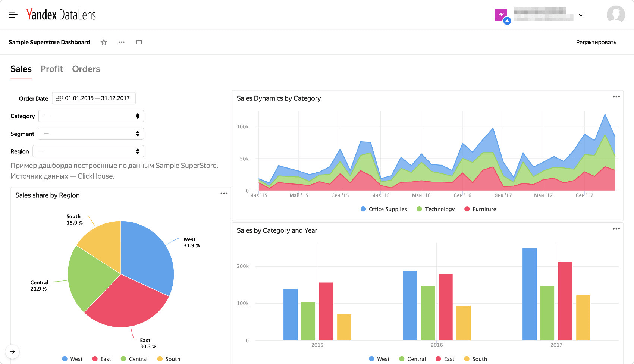634x364 pixels.
Task: Star the Sample Superstore Dashboard as favorite
Action: (104, 42)
